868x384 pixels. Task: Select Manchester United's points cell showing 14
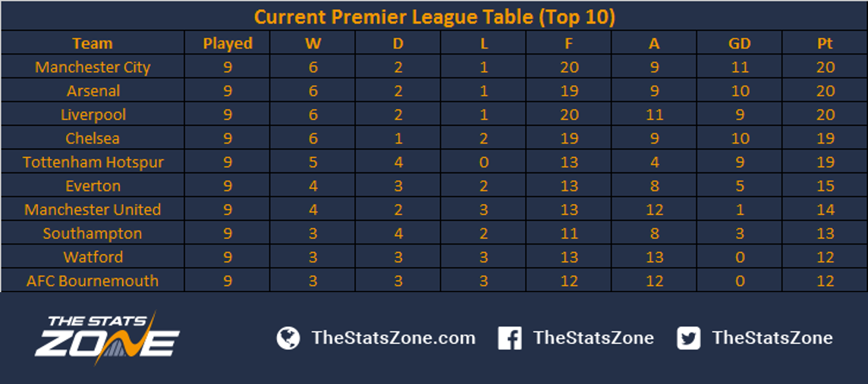(825, 209)
